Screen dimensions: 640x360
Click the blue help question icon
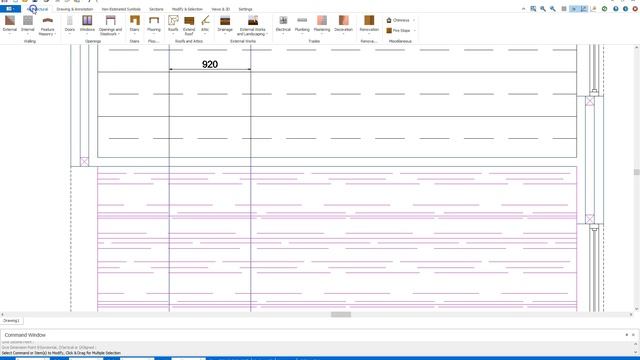[x=616, y=9]
